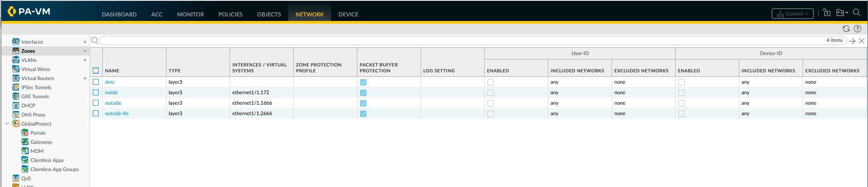868x187 pixels.
Task: Open the inside zone link
Action: [x=111, y=92]
